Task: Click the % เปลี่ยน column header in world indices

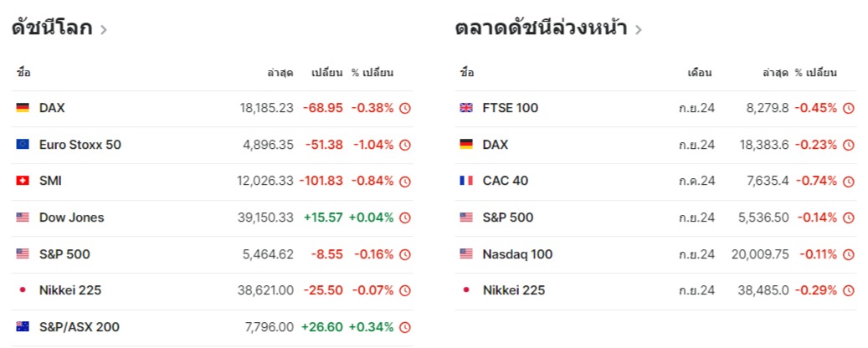Action: (372, 73)
